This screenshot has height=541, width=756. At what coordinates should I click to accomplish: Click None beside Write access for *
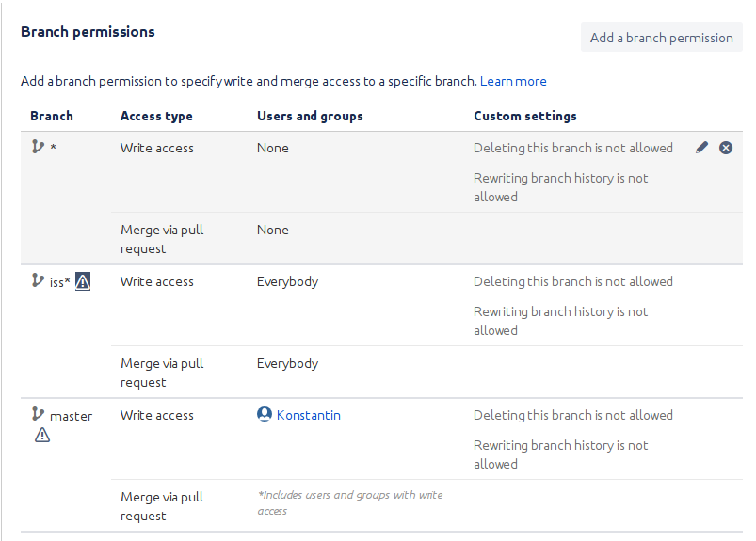tap(273, 148)
